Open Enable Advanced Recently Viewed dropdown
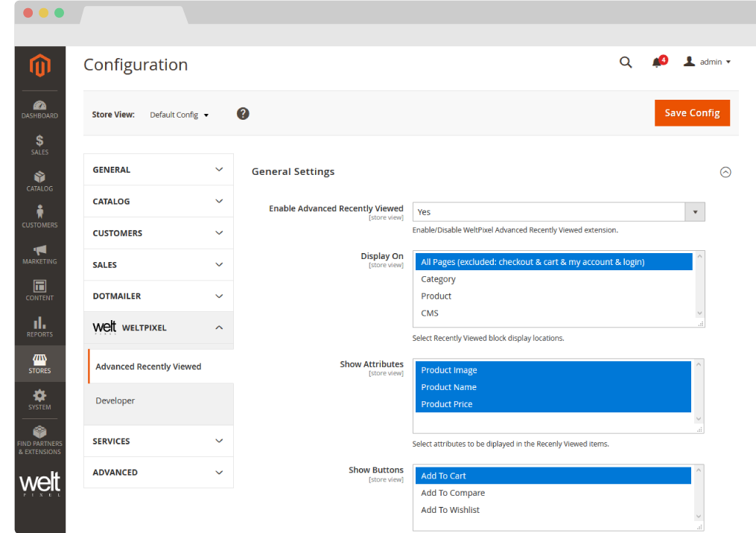Screen dimensions: 756x533 click(558, 212)
